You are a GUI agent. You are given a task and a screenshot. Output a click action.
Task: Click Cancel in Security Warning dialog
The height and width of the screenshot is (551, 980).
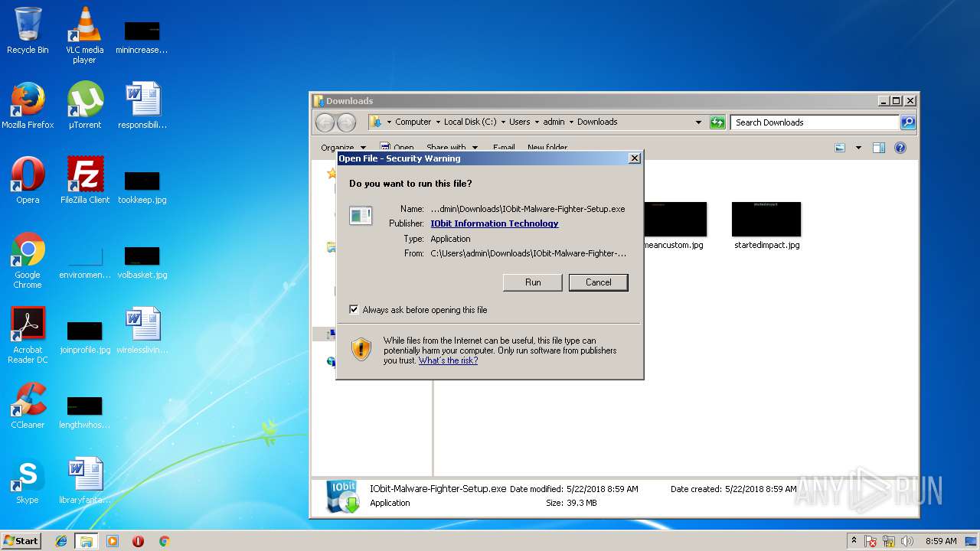coord(598,282)
